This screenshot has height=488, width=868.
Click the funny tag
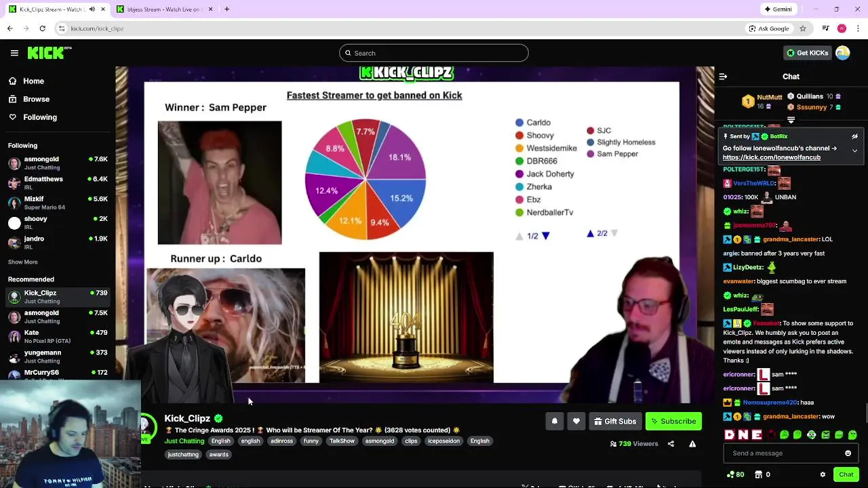tap(311, 441)
